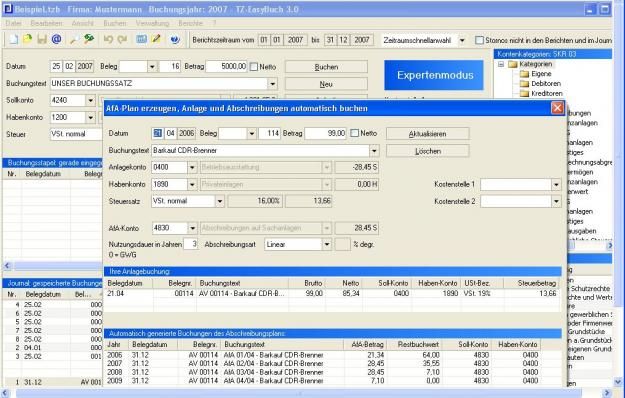The height and width of the screenshot is (398, 625).
Task: Collapse the Kategorien tree node
Action: 501,64
